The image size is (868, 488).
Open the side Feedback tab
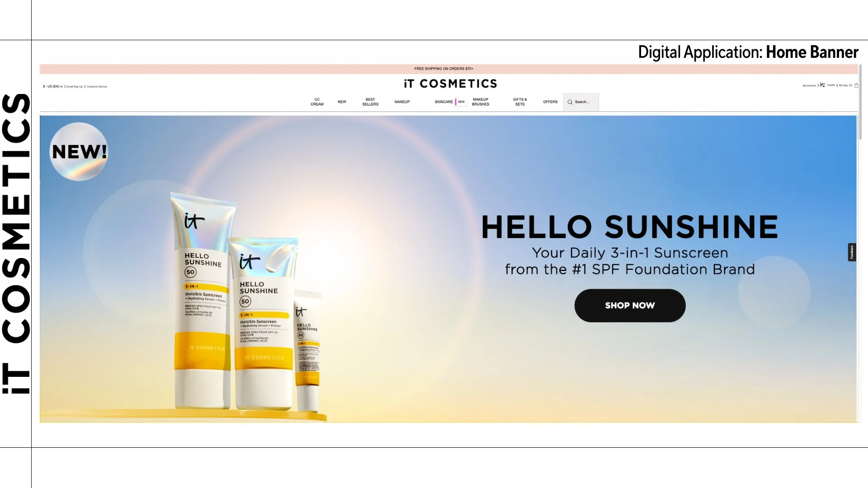point(852,252)
